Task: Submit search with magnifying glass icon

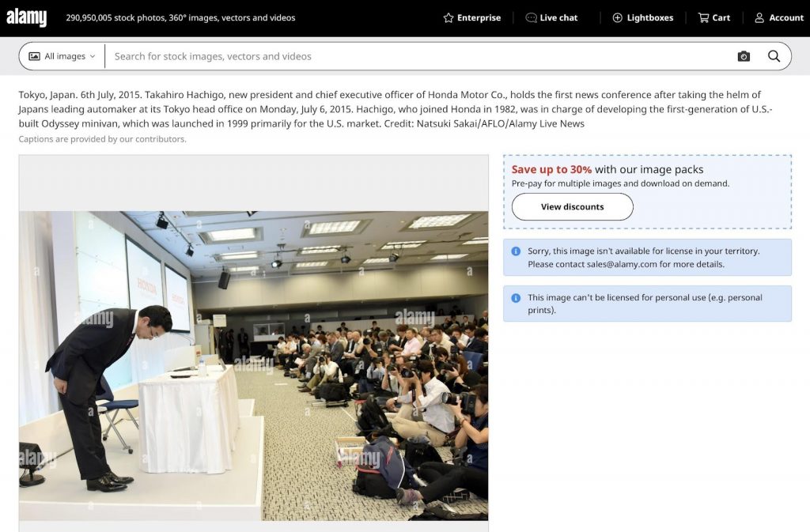Action: click(x=774, y=56)
